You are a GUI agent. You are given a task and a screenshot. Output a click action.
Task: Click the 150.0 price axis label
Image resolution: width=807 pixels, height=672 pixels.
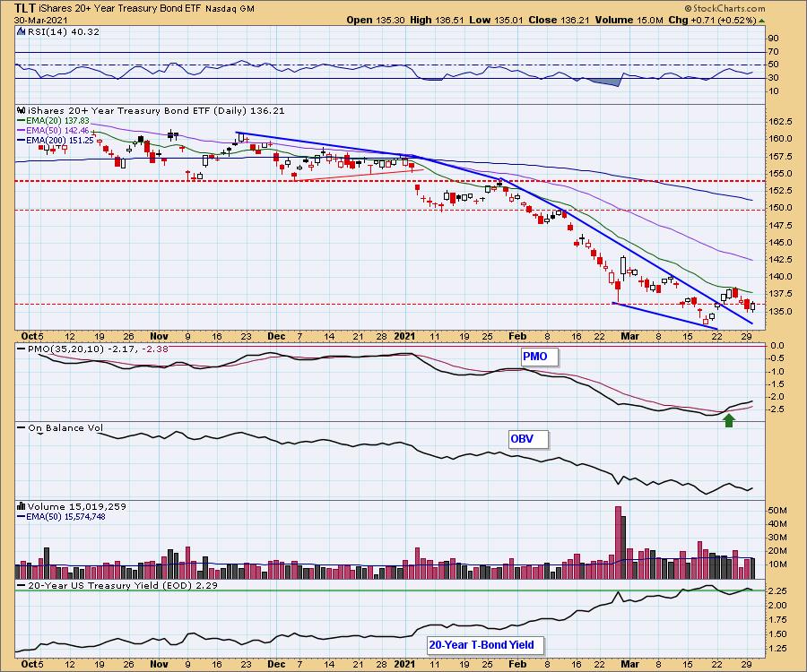[x=781, y=208]
